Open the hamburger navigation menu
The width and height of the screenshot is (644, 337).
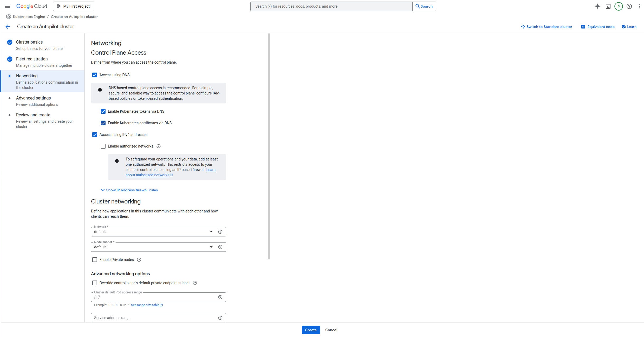tap(8, 6)
